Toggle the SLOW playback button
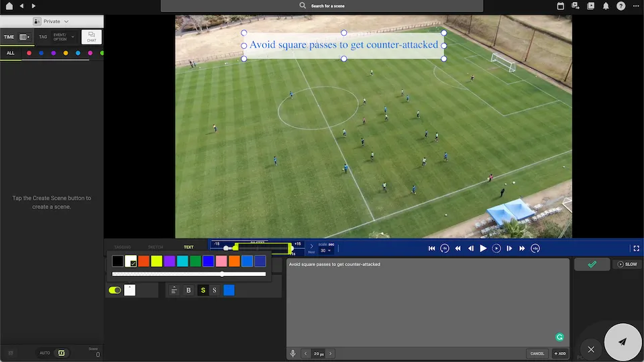 (627, 264)
